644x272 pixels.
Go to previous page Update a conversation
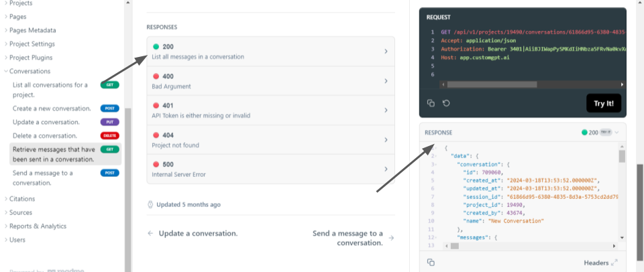pyautogui.click(x=193, y=233)
